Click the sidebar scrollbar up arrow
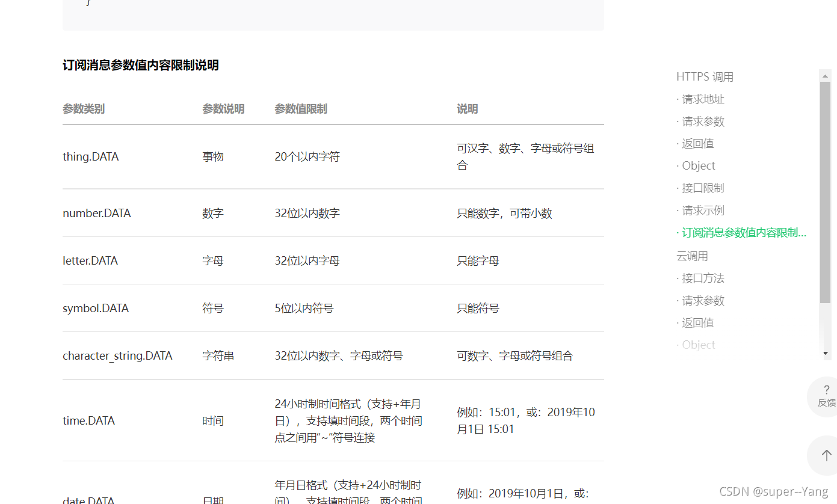The height and width of the screenshot is (504, 837). coord(825,75)
